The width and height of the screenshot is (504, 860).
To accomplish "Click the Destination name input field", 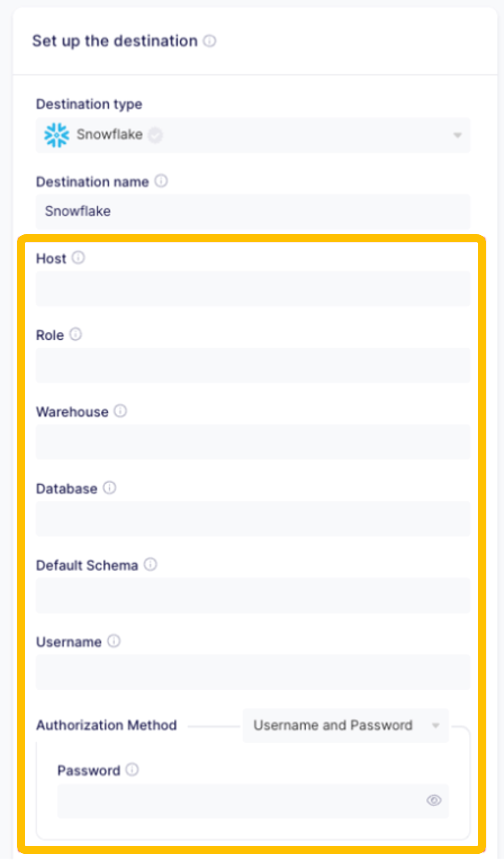I will 253,211.
